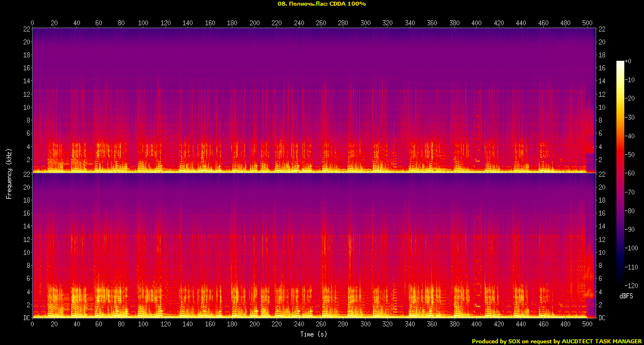Click the 400 tick on the top time axis
The image size is (644, 345).
476,23
